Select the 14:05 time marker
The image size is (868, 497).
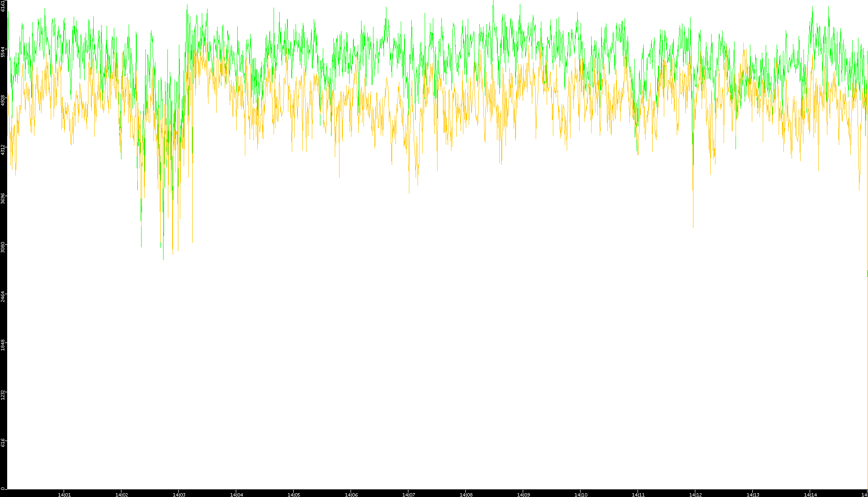[294, 495]
